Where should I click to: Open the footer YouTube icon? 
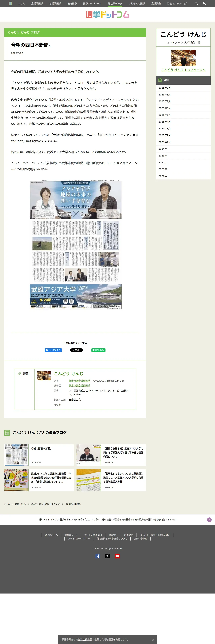[117, 556]
